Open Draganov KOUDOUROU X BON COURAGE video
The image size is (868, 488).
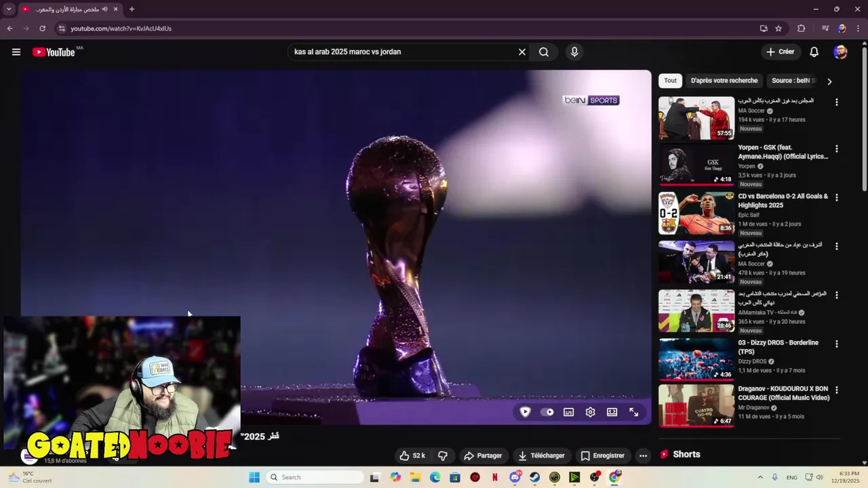784,393
